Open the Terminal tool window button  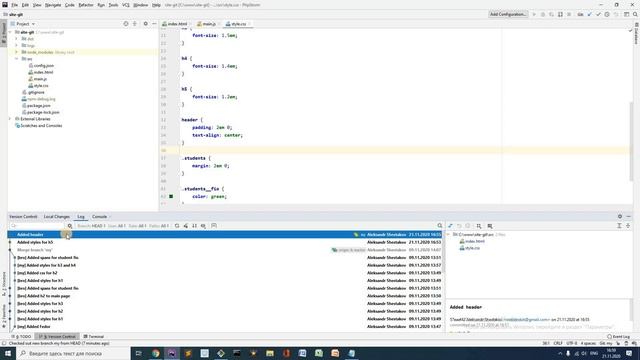[x=94, y=337]
